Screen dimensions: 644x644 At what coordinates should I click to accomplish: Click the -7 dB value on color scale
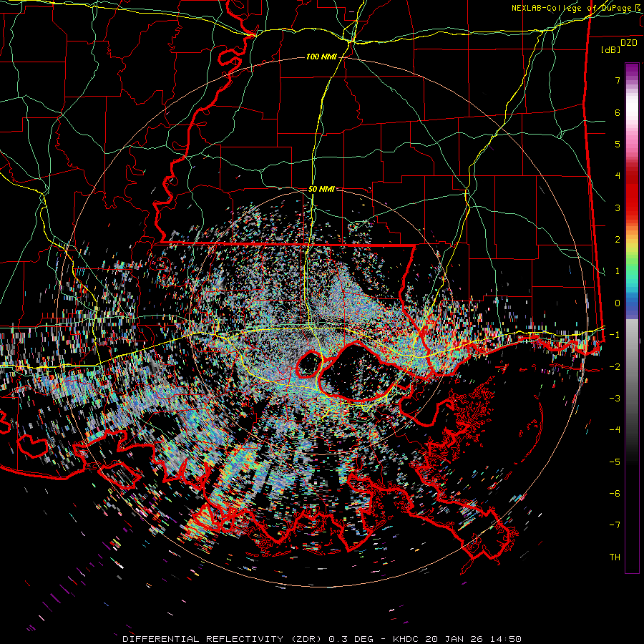click(615, 525)
